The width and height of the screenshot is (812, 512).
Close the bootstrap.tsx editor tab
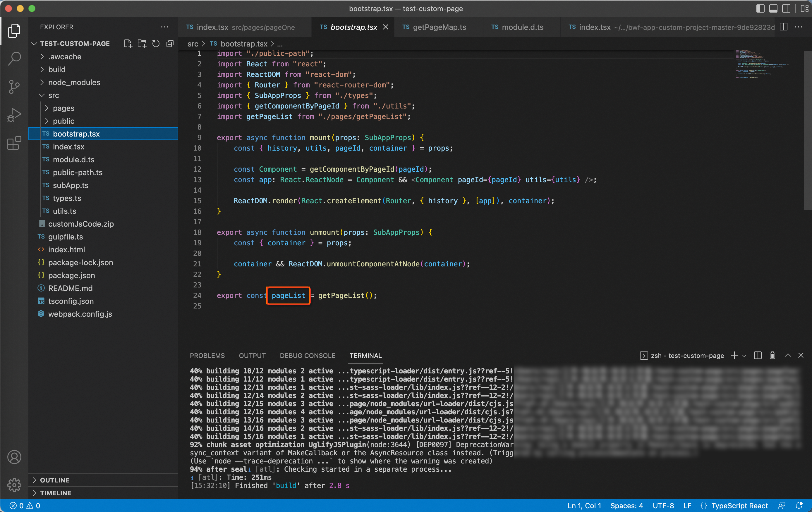(385, 27)
